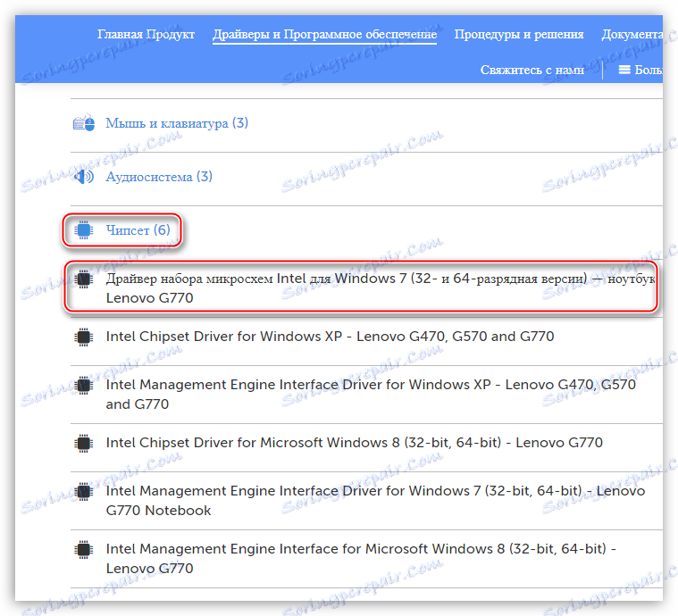Click chip icon beside Management Engine Driver Windows XP
The width and height of the screenshot is (678, 616).
[84, 385]
